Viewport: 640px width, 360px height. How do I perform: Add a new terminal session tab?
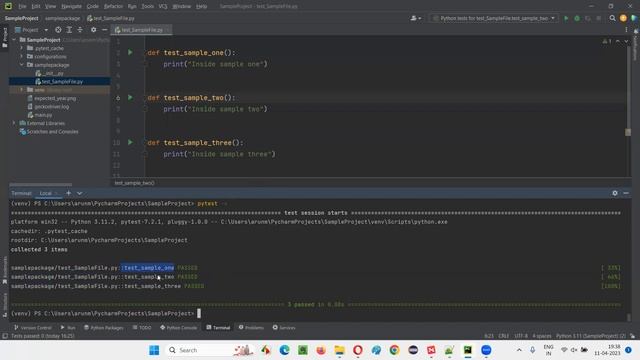click(x=68, y=193)
